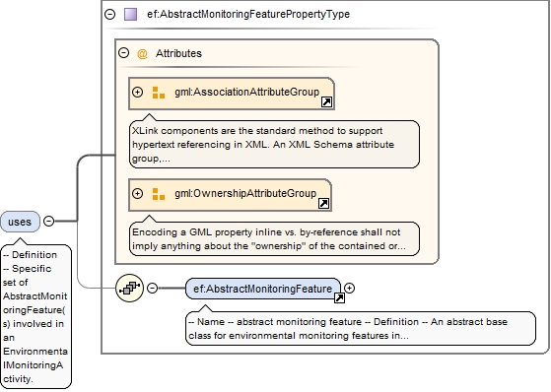The image size is (551, 392).
Task: Collapse the Attributes section
Action: [123, 53]
